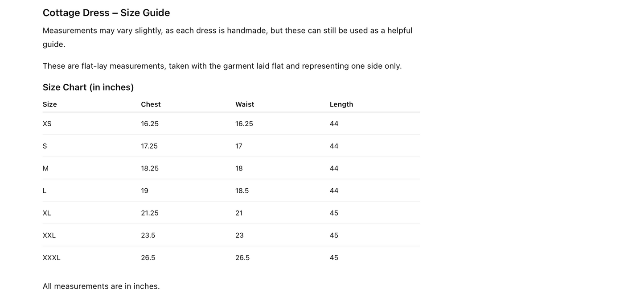Select the Chest column header
This screenshot has width=644, height=302.
[151, 104]
